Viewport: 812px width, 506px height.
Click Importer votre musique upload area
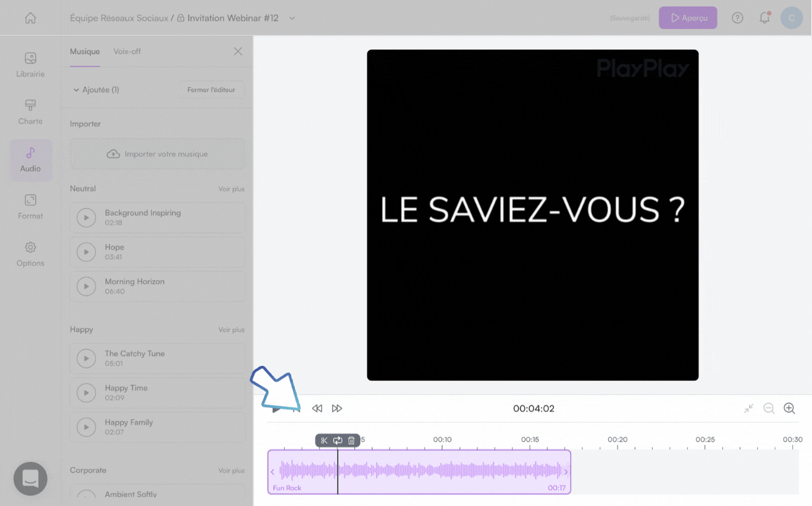pyautogui.click(x=158, y=154)
